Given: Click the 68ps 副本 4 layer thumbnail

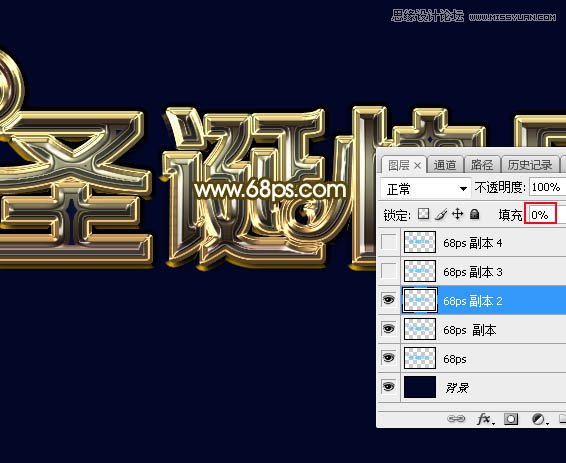Looking at the screenshot, I should 420,242.
